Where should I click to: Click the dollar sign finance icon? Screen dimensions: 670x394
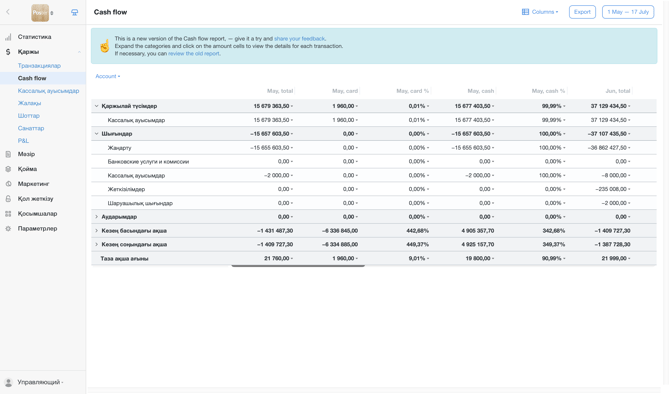[8, 52]
